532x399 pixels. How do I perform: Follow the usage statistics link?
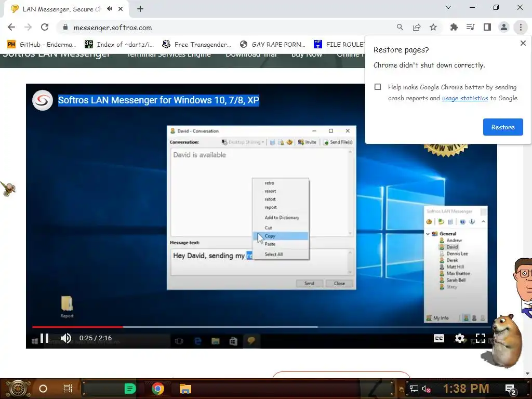click(465, 98)
